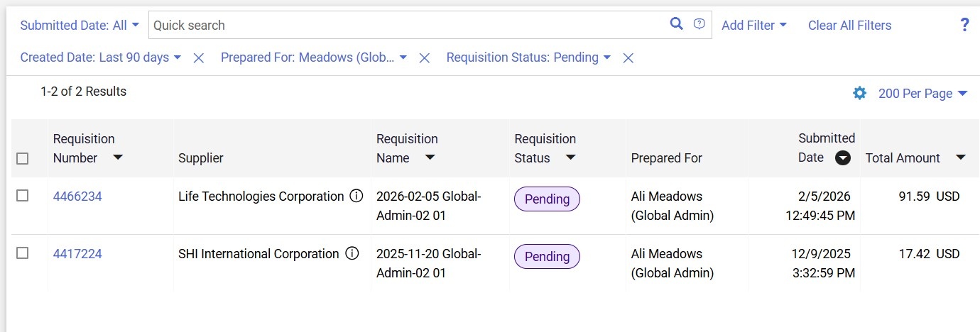Remove the Prepared For filter
980x332 pixels.
coord(424,58)
